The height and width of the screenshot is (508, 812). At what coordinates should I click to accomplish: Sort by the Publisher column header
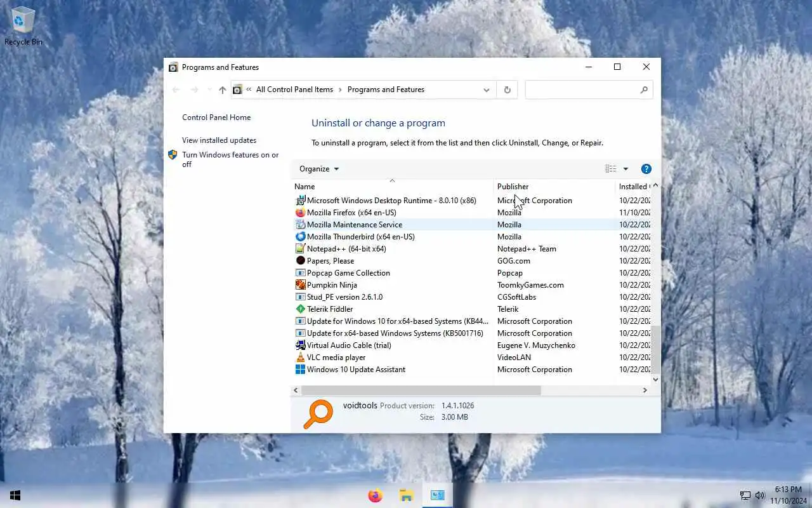(x=554, y=187)
